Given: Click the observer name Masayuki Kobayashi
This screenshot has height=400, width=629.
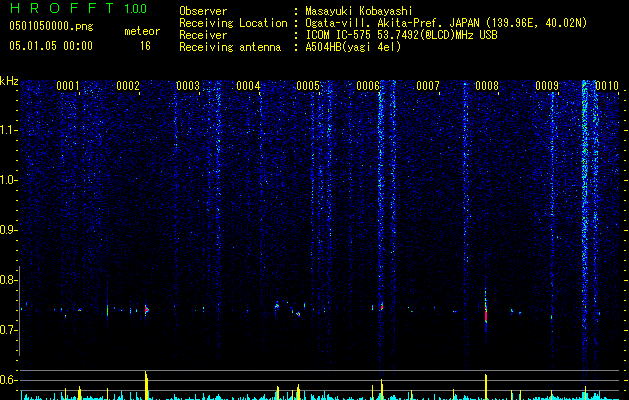Looking at the screenshot, I should (x=359, y=11).
